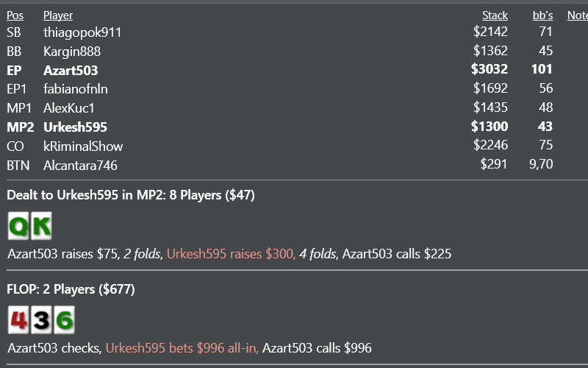
Task: Click the bold Azart503 player name
Action: tap(71, 70)
